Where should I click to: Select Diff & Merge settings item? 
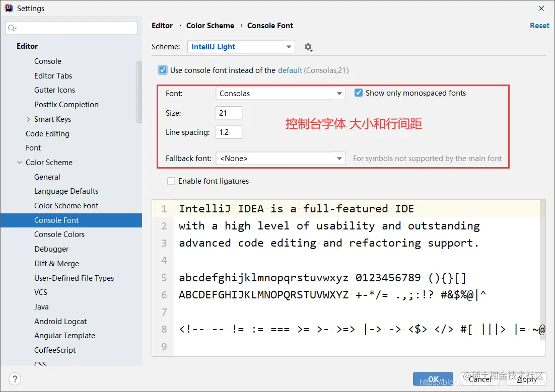tap(56, 264)
